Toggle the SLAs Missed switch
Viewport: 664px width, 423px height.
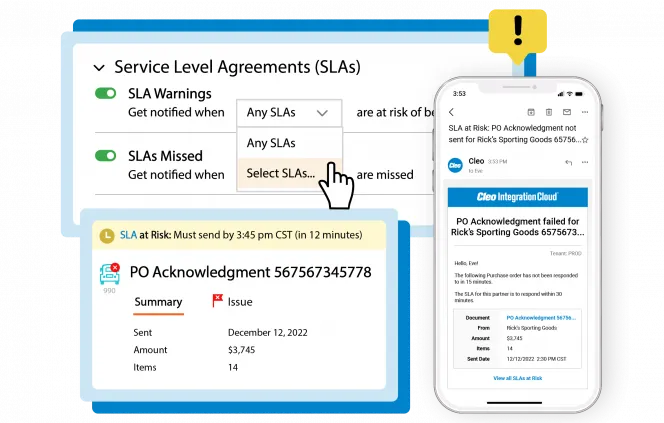click(105, 155)
